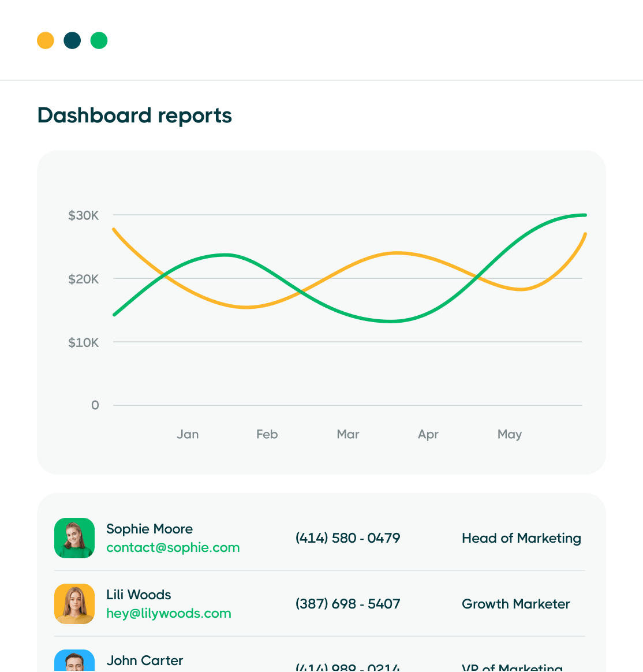Click the dark navy dot in the header
643x672 pixels.
tap(72, 40)
